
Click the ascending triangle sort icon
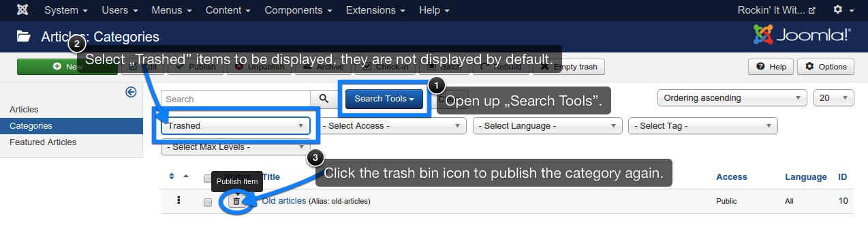tap(186, 176)
